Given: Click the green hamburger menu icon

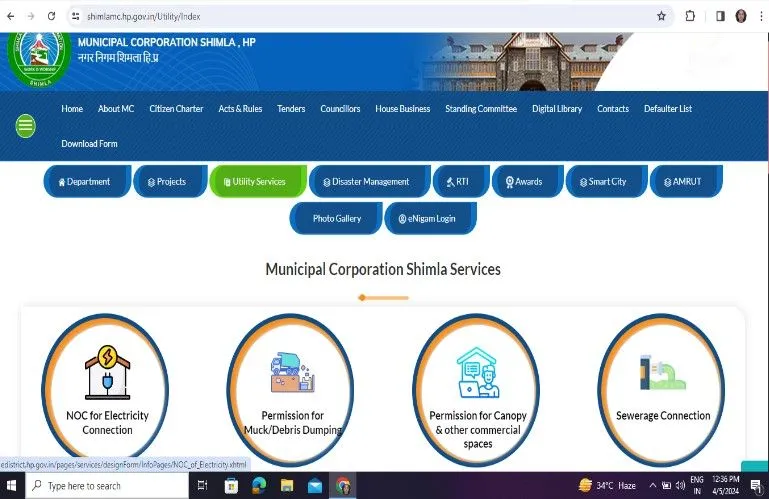Looking at the screenshot, I should pos(26,126).
